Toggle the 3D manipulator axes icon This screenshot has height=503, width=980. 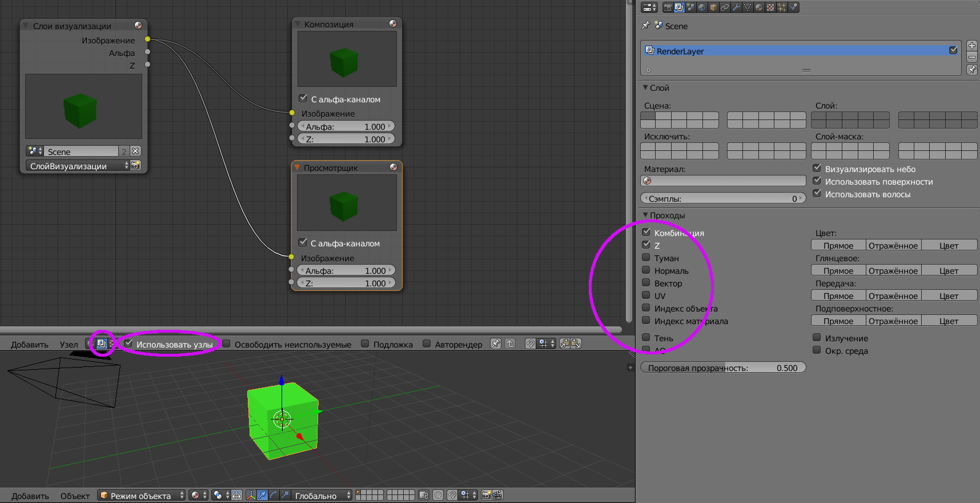(251, 495)
